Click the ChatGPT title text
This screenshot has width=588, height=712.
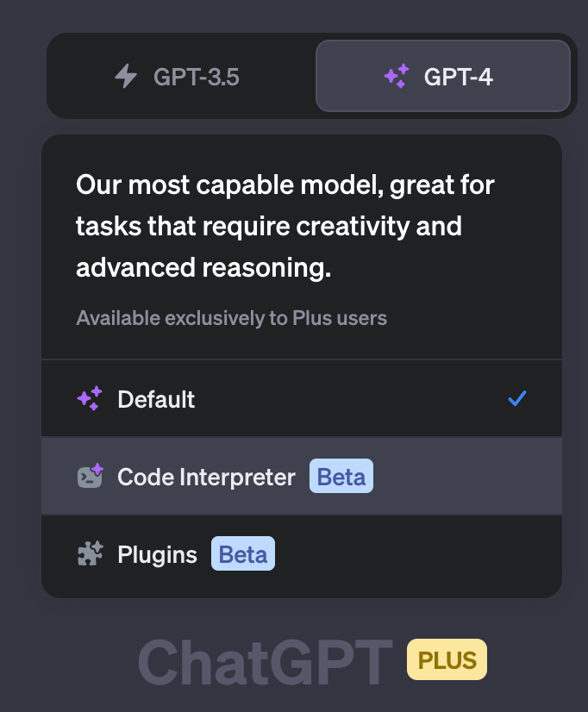pyautogui.click(x=266, y=661)
